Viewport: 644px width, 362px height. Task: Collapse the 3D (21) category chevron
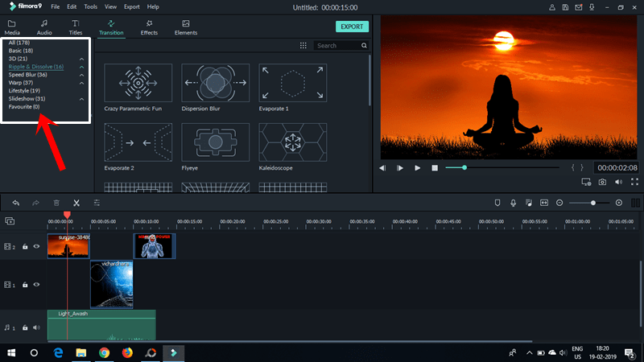pyautogui.click(x=82, y=59)
